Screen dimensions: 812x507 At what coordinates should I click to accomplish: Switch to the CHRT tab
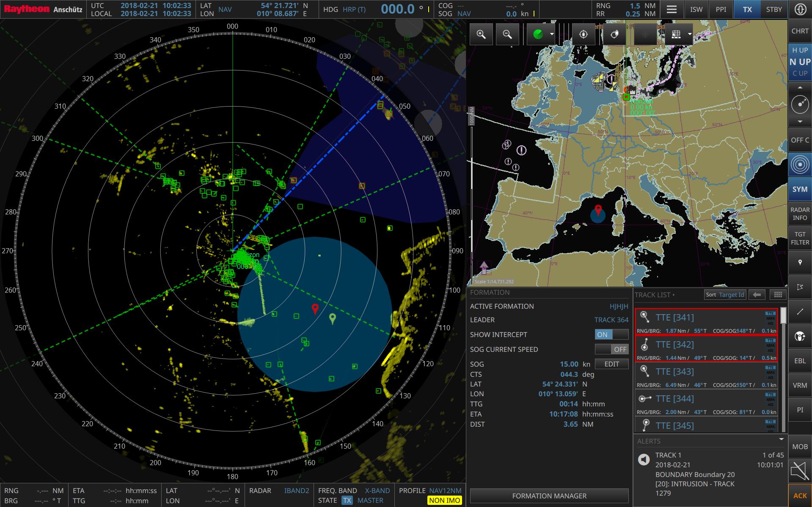point(800,30)
